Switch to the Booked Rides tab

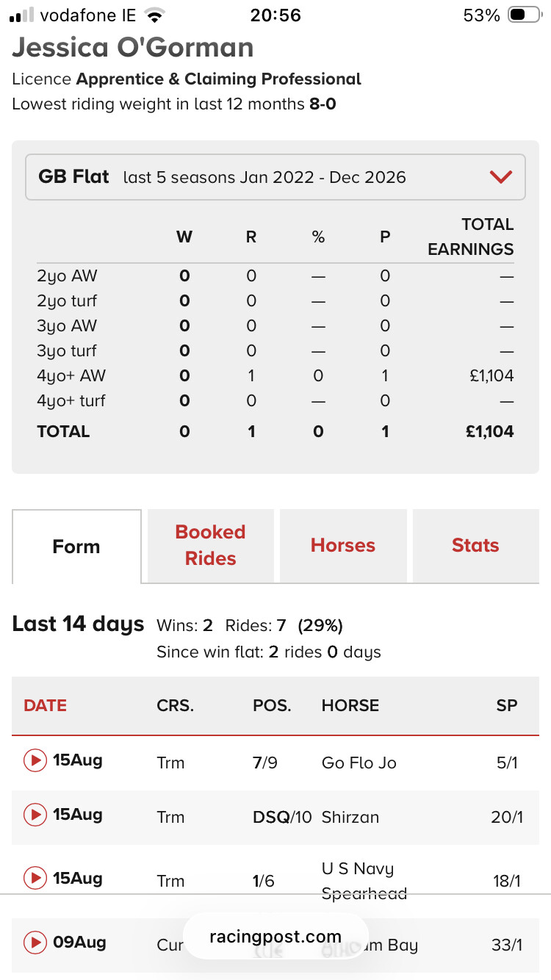click(x=211, y=546)
